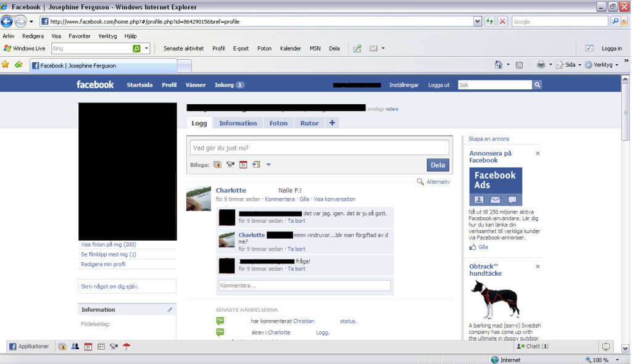Open Events calendar icon in bottom bar
The image size is (632, 364).
click(88, 346)
